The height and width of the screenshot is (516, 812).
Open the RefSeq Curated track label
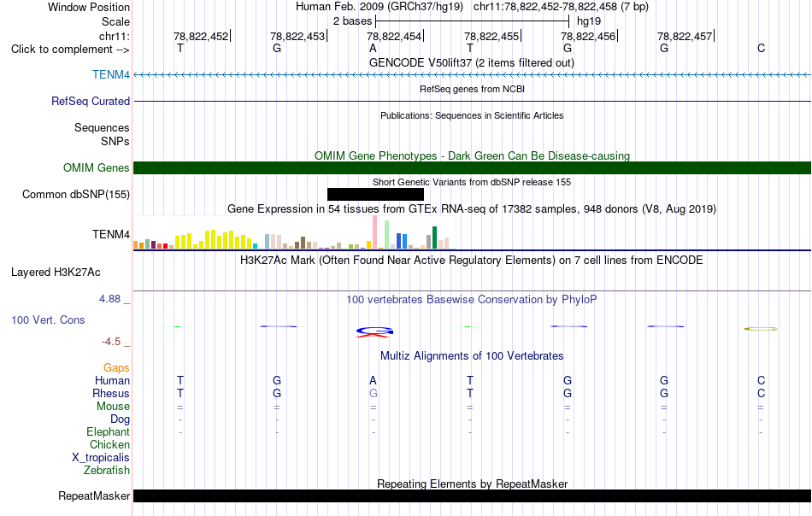pyautogui.click(x=90, y=101)
